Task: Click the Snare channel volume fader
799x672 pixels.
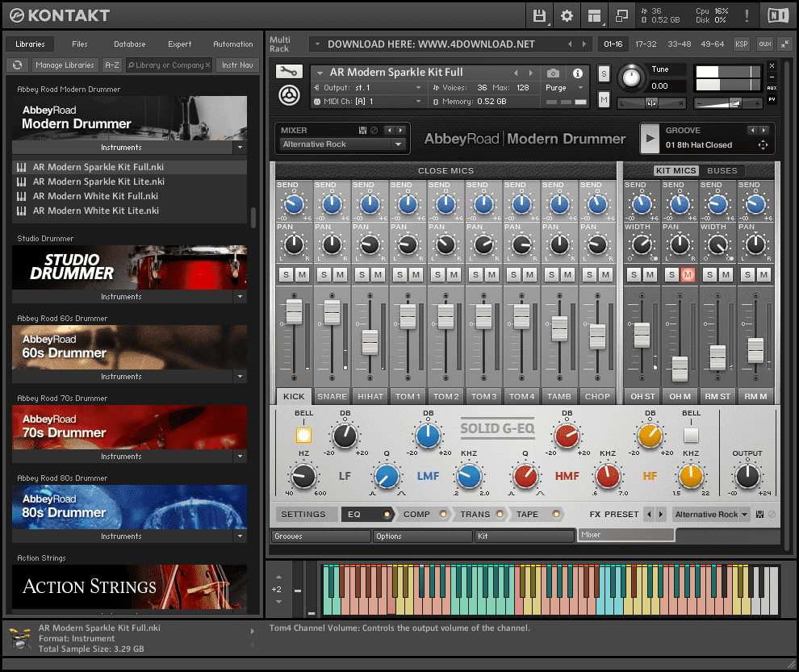Action: [333, 312]
